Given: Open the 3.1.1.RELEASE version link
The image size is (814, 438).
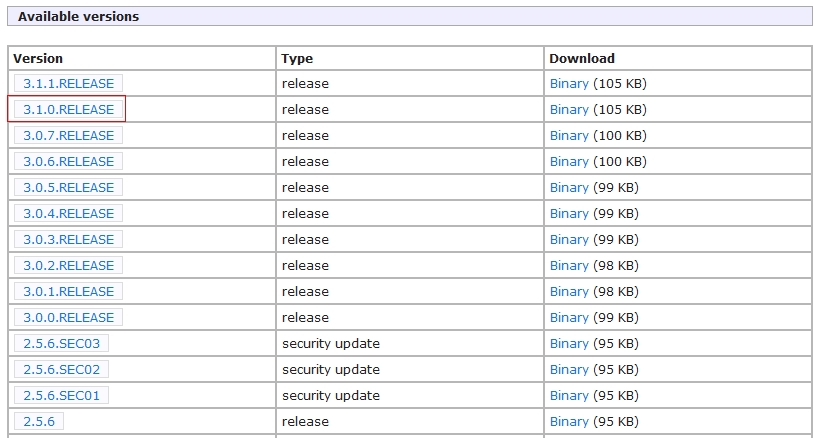Looking at the screenshot, I should (x=69, y=84).
